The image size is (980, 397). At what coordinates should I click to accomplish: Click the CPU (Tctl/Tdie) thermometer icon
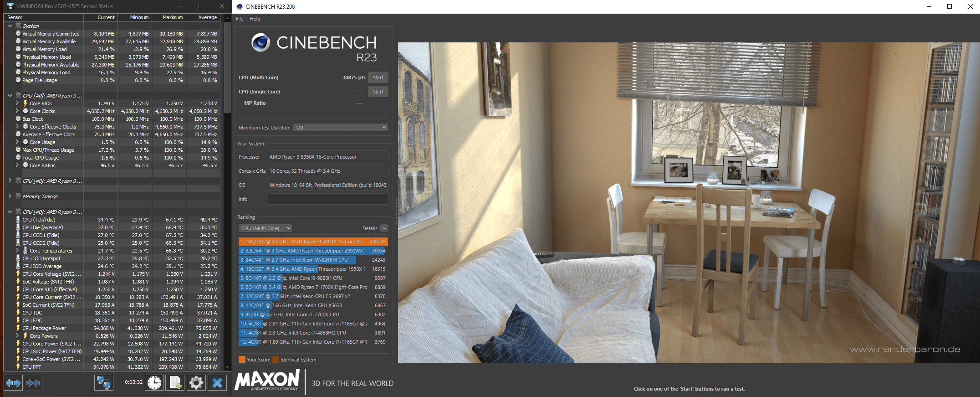tap(18, 220)
